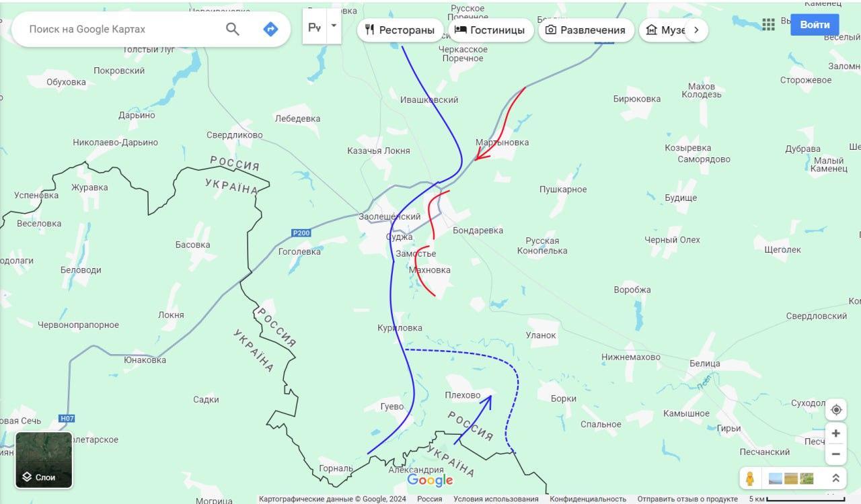Open the Google apps grid
The width and height of the screenshot is (861, 504).
click(769, 25)
